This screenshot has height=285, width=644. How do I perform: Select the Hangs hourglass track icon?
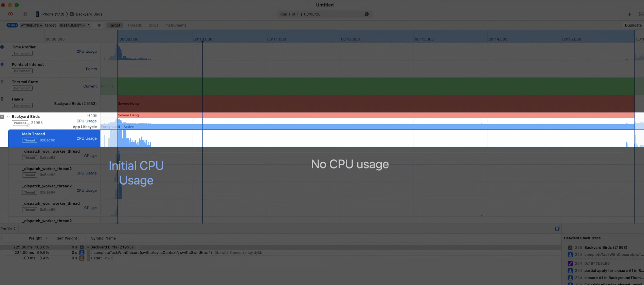click(x=2, y=99)
